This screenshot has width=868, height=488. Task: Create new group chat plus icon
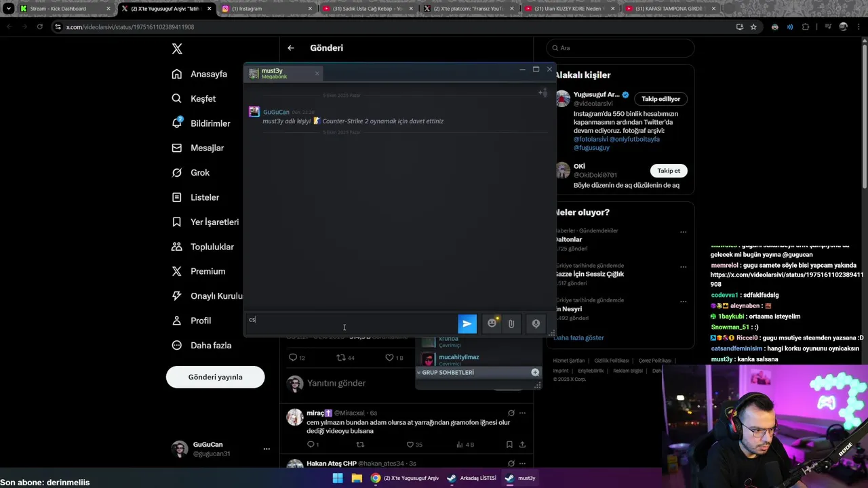535,372
